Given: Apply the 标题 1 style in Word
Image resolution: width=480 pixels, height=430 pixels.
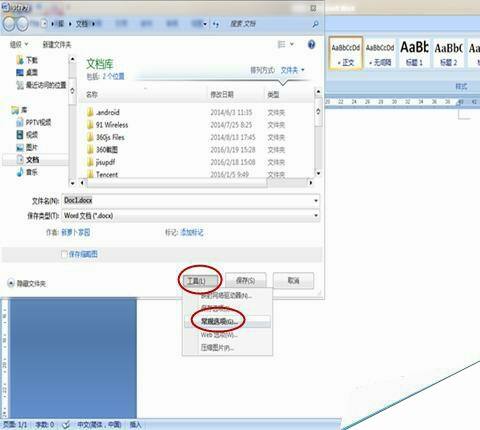Looking at the screenshot, I should 414,54.
